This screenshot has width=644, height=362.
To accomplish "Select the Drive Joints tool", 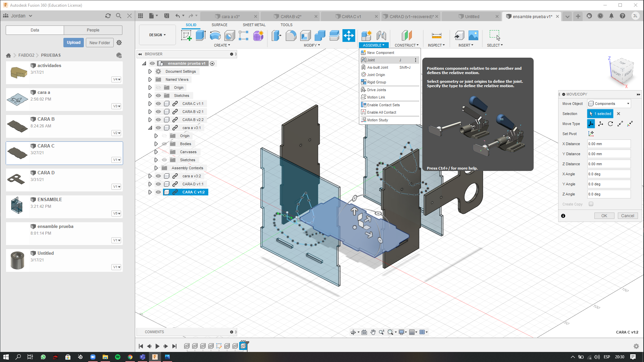I will point(377,90).
